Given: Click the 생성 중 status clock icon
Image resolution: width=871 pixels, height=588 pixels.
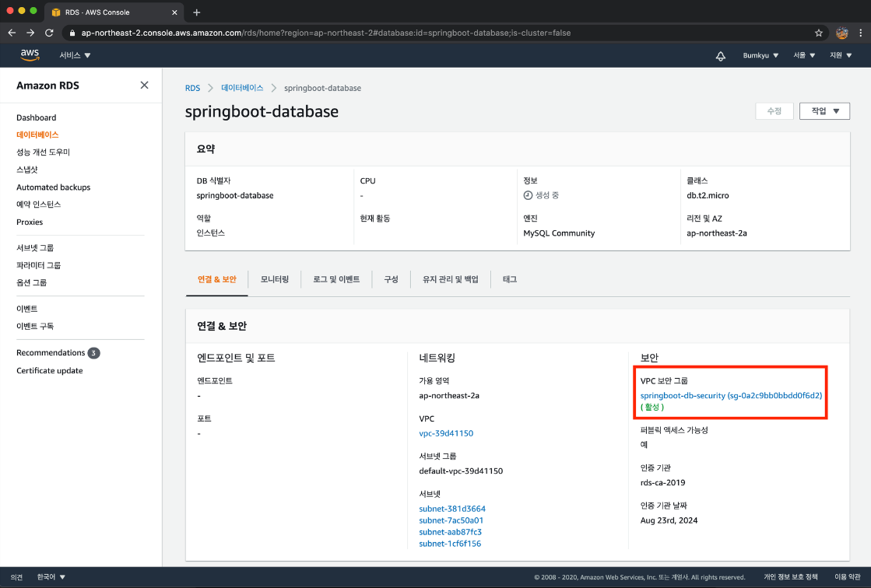Looking at the screenshot, I should pyautogui.click(x=528, y=195).
